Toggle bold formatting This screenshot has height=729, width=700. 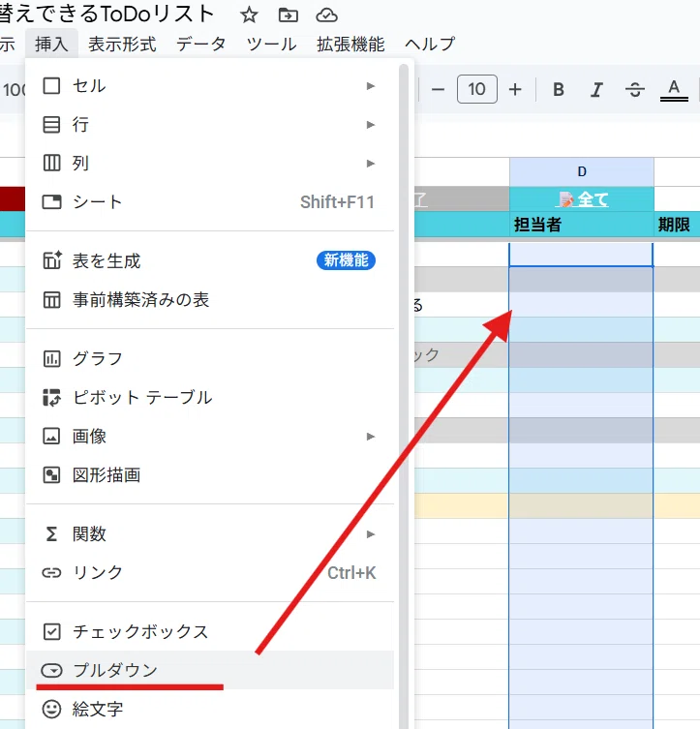click(559, 89)
